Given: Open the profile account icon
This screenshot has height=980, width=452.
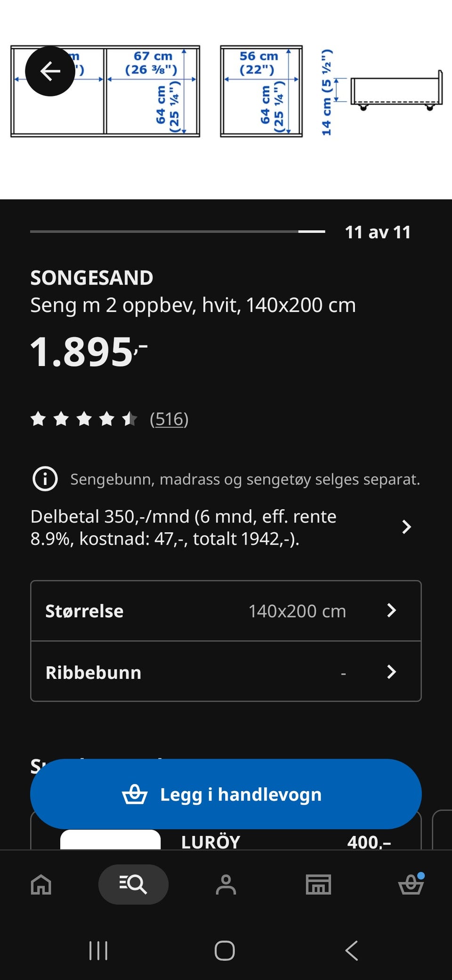Looking at the screenshot, I should tap(226, 884).
